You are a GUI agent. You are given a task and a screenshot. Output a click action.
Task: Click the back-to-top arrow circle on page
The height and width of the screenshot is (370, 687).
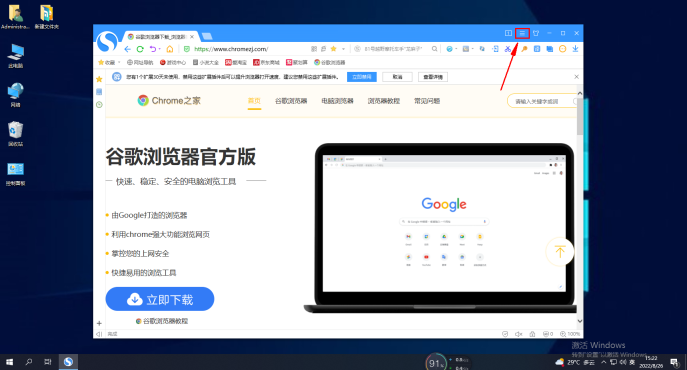click(560, 252)
